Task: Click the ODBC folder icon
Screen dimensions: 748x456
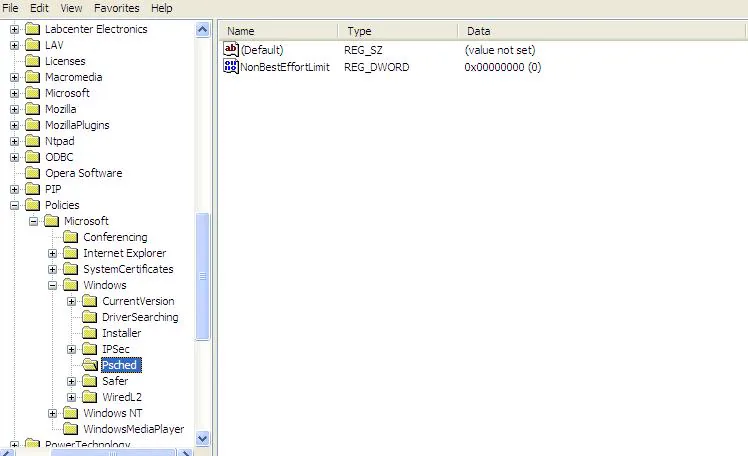Action: point(32,157)
